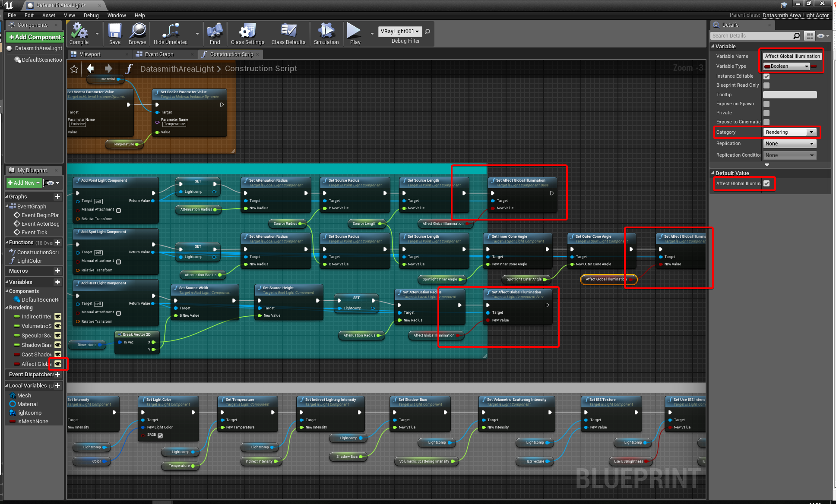This screenshot has width=836, height=504.
Task: Open Class Defaults
Action: [288, 34]
